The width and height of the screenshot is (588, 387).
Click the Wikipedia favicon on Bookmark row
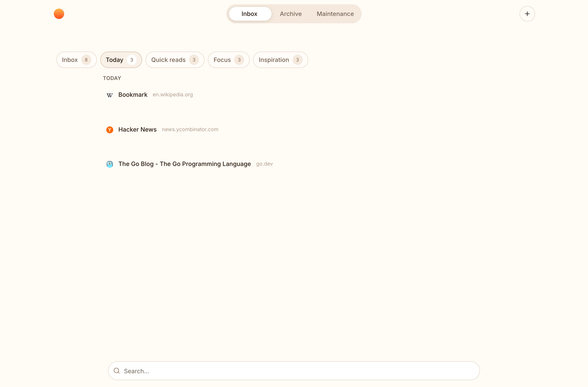click(110, 95)
